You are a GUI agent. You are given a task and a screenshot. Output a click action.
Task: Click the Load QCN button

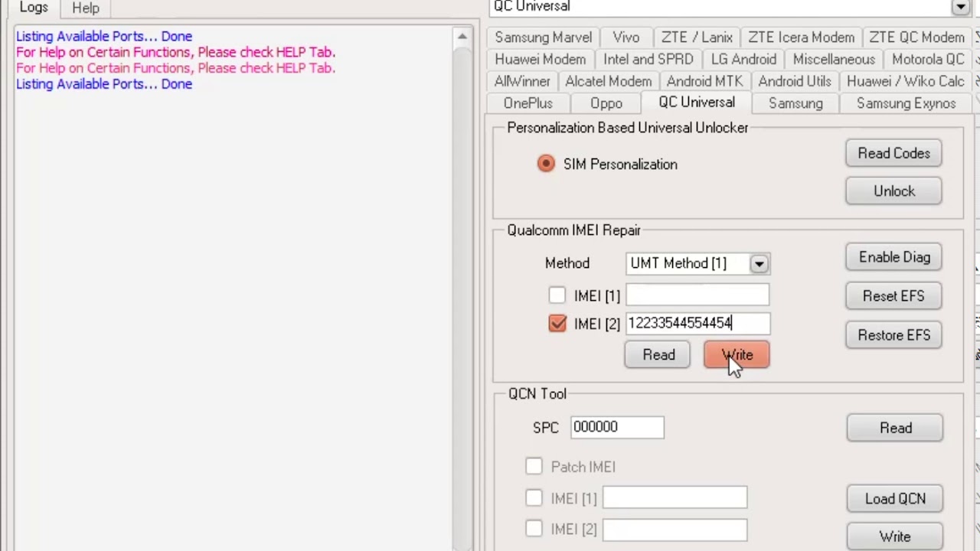pos(895,499)
